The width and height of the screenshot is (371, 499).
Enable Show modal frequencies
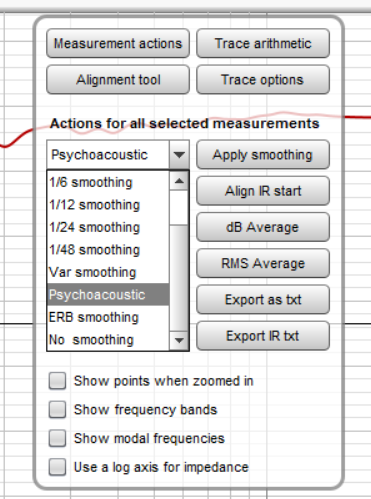57,438
